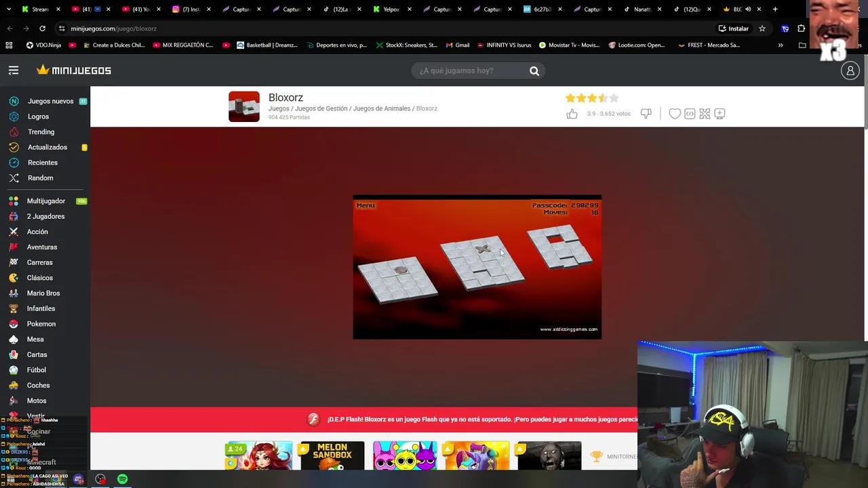Screen dimensions: 868x488
Task: Focus the '¿A qué jugamos hoy?' search field
Action: tap(469, 70)
